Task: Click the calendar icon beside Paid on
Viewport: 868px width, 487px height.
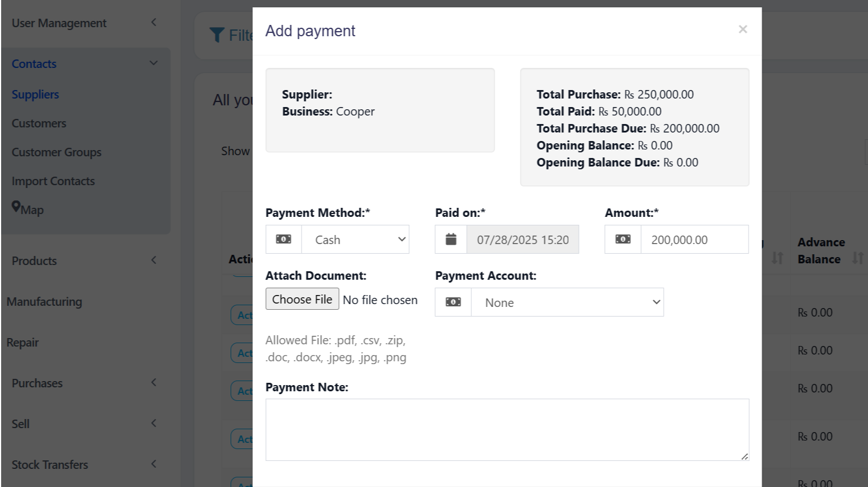Action: click(x=451, y=240)
